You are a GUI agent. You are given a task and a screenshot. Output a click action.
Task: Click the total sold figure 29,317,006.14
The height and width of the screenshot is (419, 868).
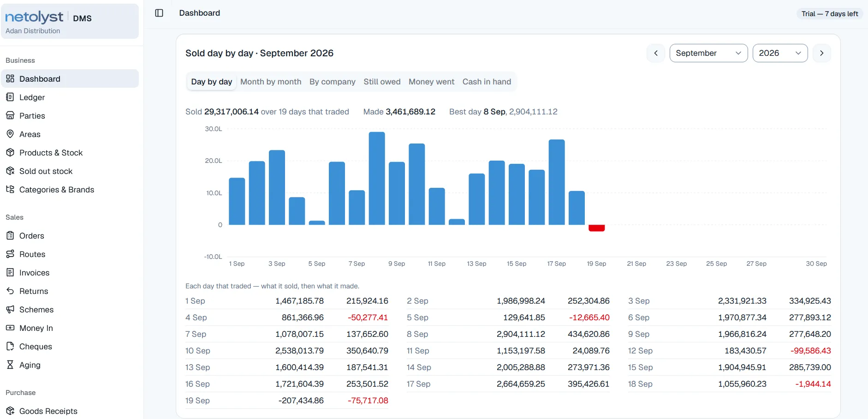tap(231, 112)
